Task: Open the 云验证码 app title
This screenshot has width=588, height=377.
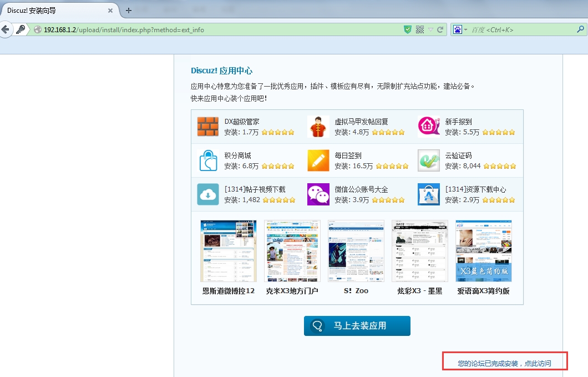Action: point(458,155)
